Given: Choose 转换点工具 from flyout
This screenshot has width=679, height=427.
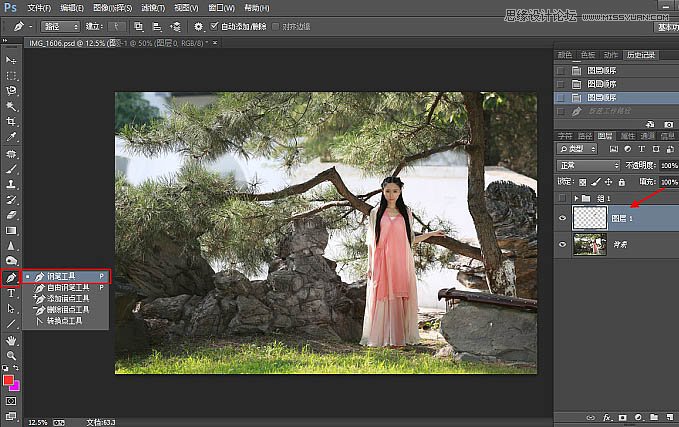Looking at the screenshot, I should click(x=66, y=321).
